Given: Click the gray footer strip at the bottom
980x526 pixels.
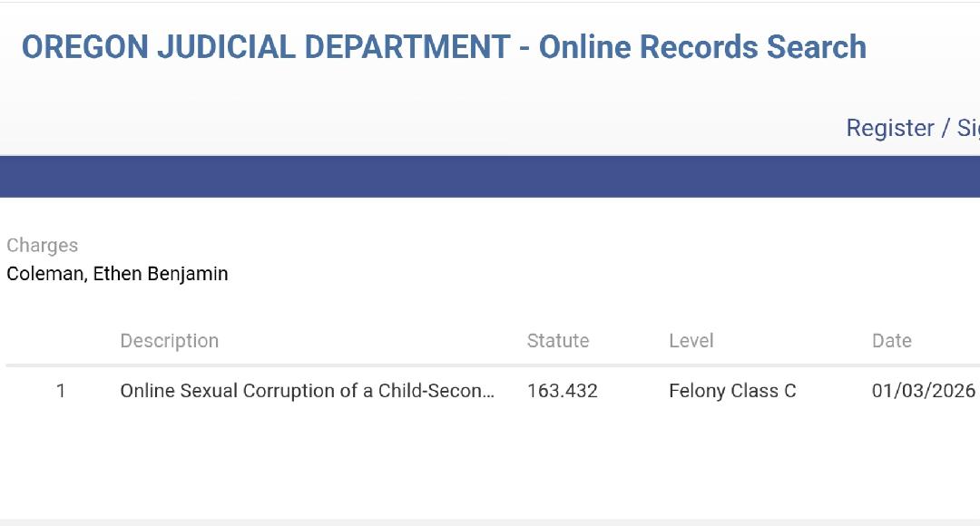Looking at the screenshot, I should tap(490, 521).
